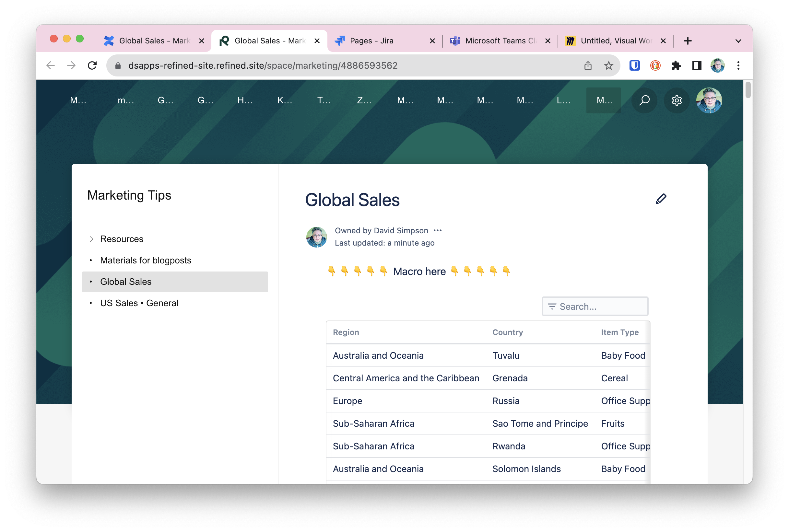Switch to the Pages - Jira tab
789x532 pixels.
click(x=385, y=41)
